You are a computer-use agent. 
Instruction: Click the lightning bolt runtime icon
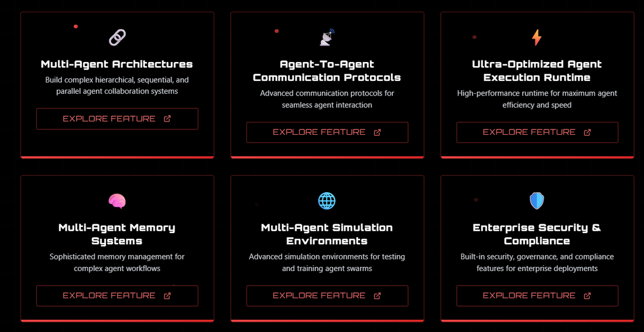[x=537, y=38]
